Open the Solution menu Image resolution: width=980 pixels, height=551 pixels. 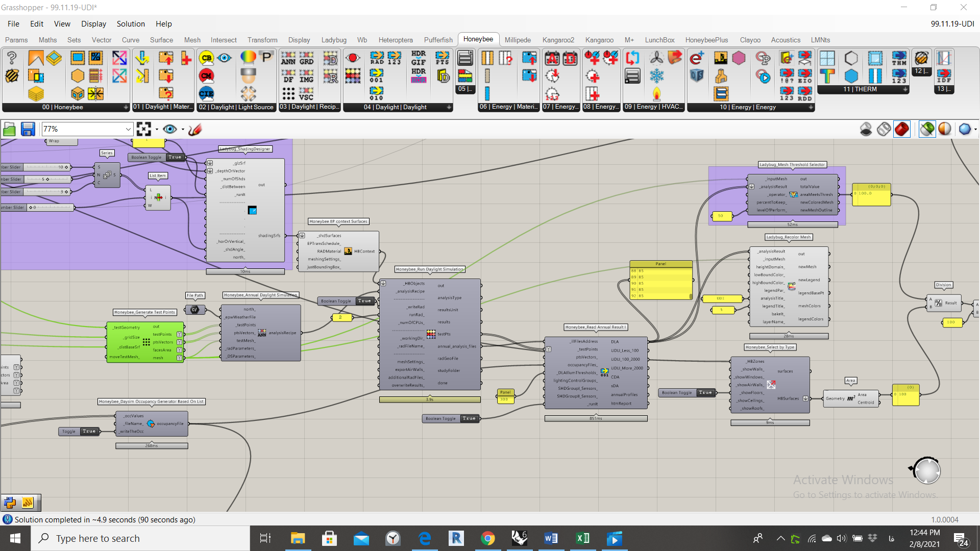[x=131, y=24]
